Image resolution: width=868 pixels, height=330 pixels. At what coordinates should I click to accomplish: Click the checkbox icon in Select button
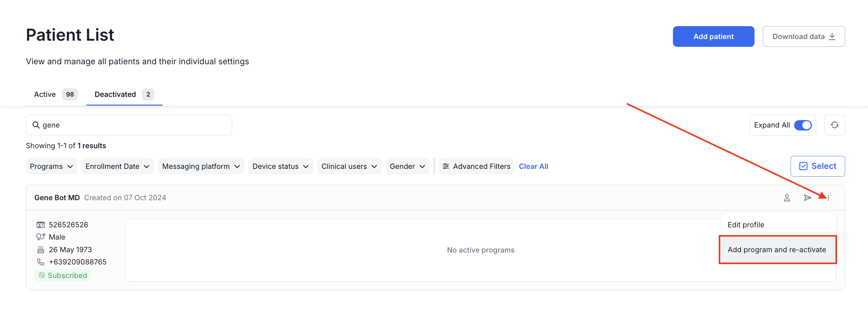coord(803,166)
